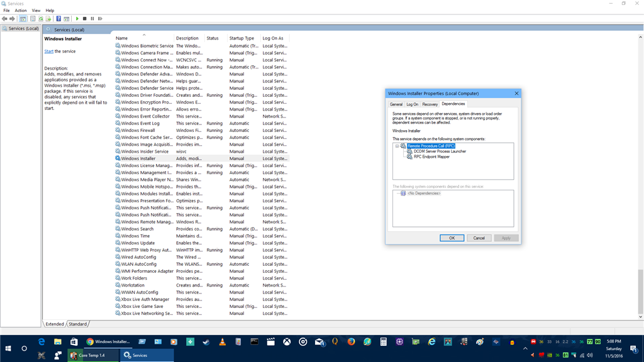Switch to the General tab in Properties dialog
The height and width of the screenshot is (362, 644).
pos(396,104)
